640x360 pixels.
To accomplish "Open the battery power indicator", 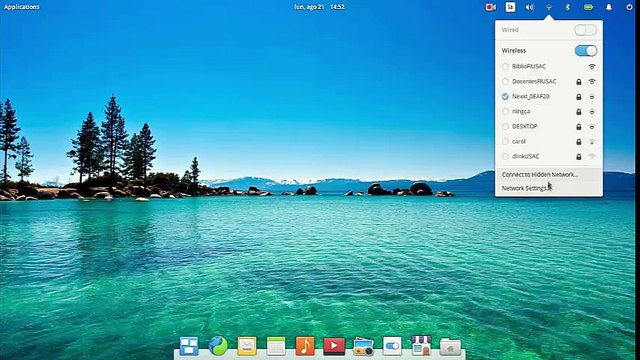I will point(588,7).
